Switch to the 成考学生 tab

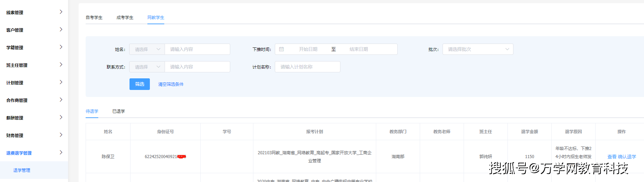(x=125, y=18)
